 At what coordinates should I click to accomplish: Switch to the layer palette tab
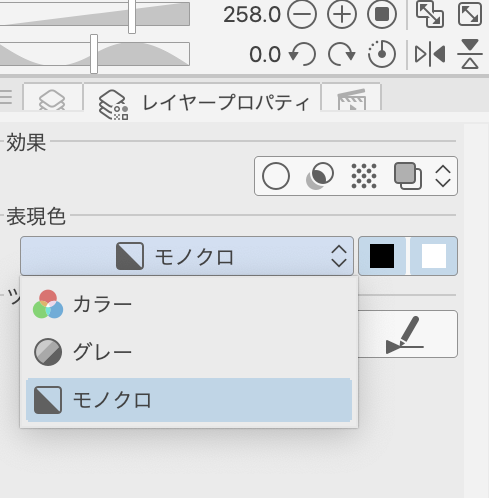pos(52,98)
